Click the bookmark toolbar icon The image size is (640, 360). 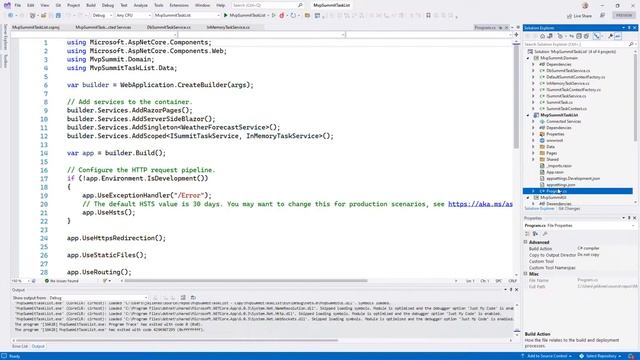click(x=428, y=16)
